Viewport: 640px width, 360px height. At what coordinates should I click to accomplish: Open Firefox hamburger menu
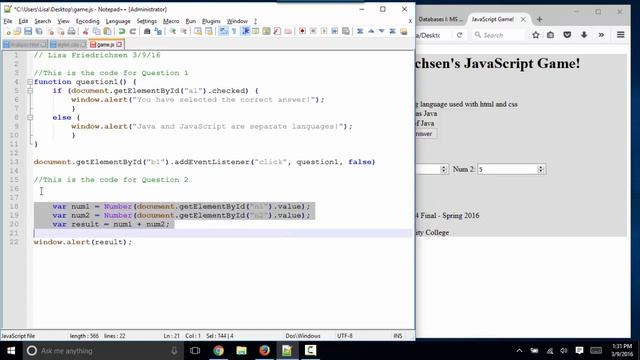[x=620, y=35]
